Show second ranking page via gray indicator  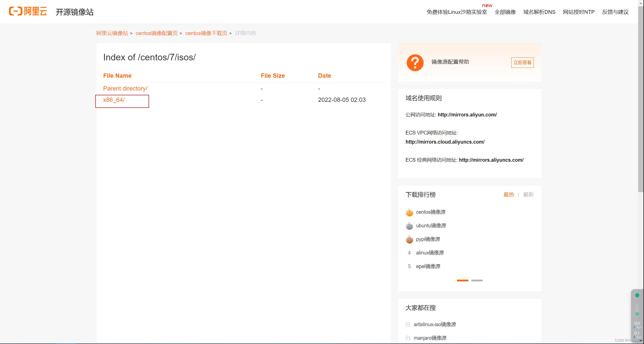pyautogui.click(x=477, y=280)
